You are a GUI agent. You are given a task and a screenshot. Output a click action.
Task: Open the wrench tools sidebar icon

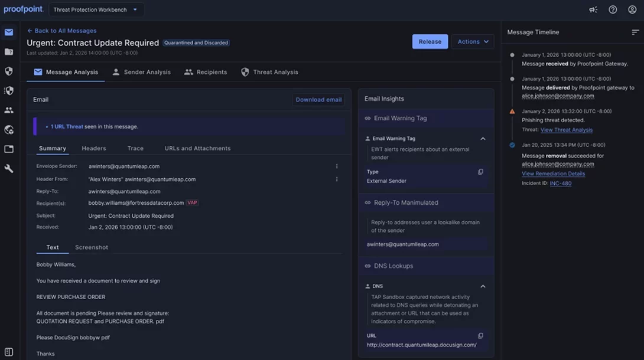(x=9, y=169)
